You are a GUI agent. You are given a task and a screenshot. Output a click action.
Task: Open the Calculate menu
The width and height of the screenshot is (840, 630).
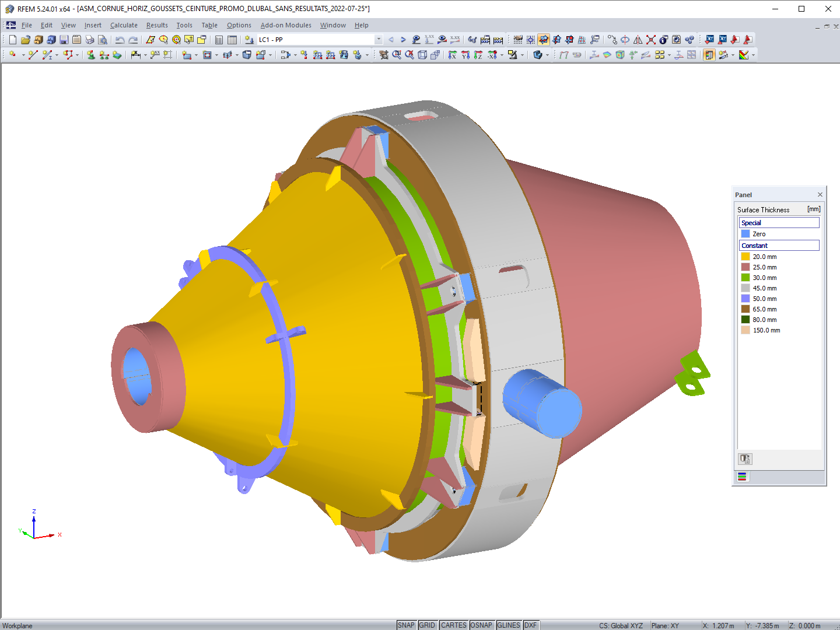(124, 25)
